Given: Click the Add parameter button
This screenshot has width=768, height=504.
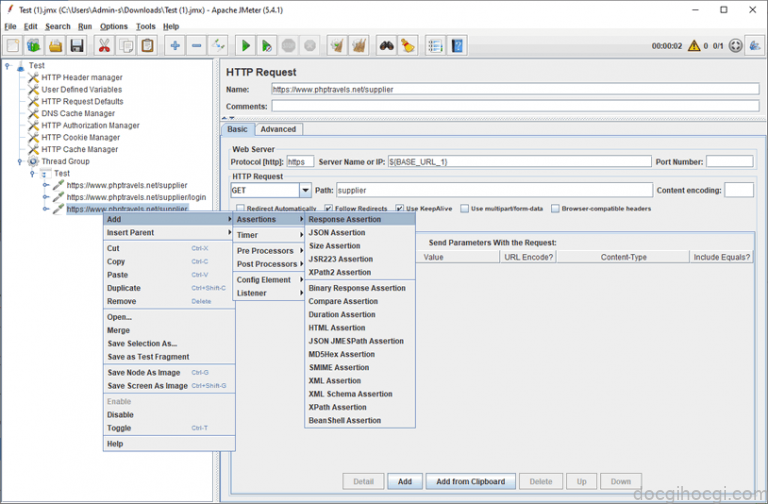Looking at the screenshot, I should 405,481.
